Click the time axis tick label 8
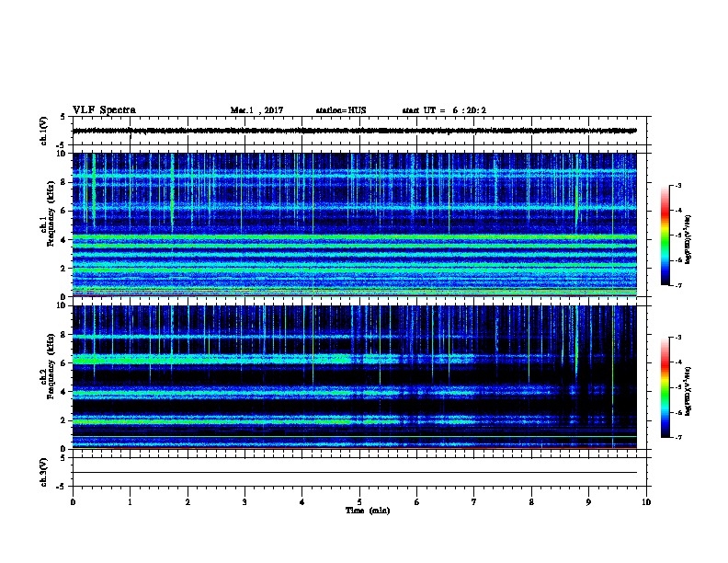The width and height of the screenshot is (728, 563). pos(531,502)
